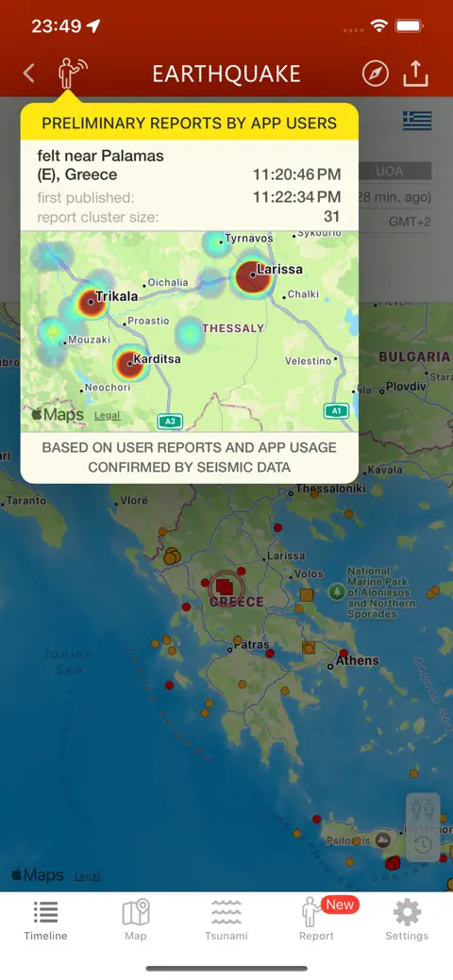Open the compass navigation icon

point(376,74)
